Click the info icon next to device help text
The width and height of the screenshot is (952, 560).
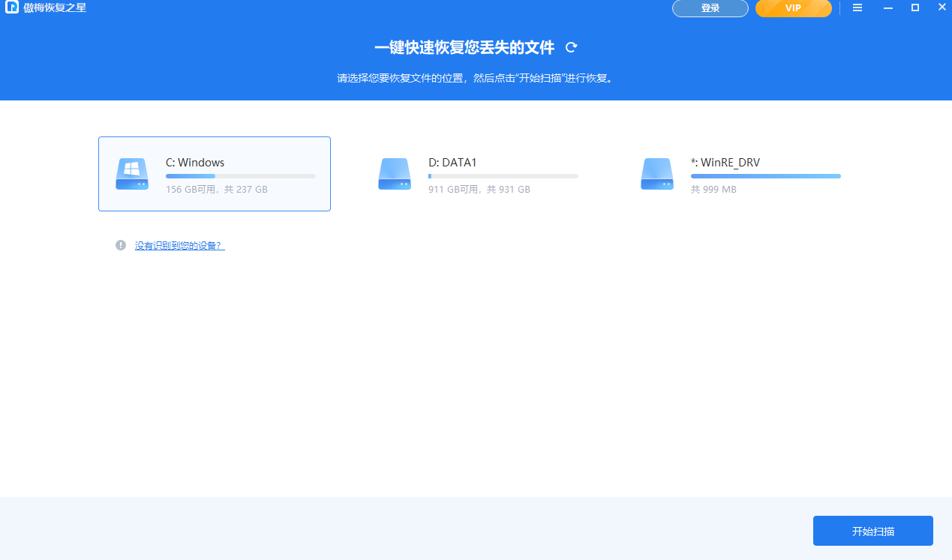coord(121,244)
